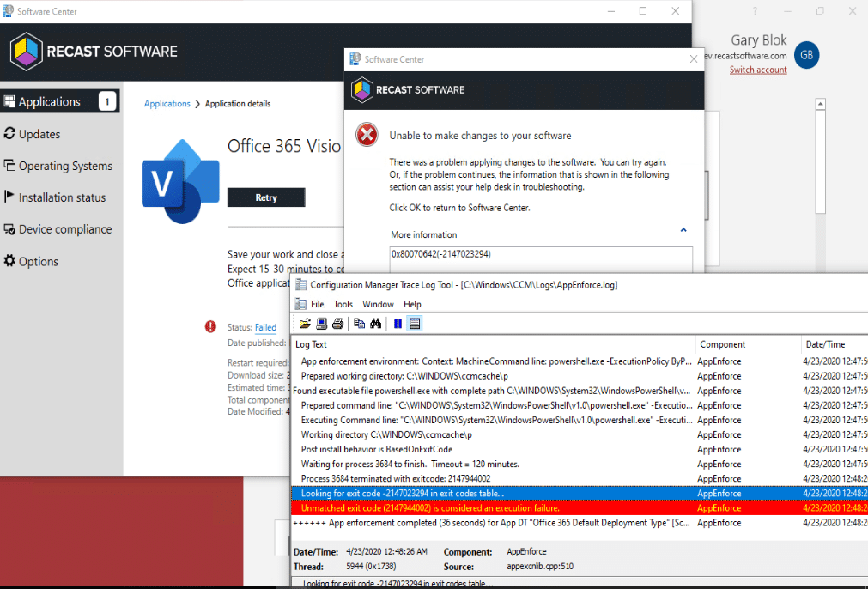The height and width of the screenshot is (589, 868).
Task: Click the Open log file toolbar icon
Action: pyautogui.click(x=305, y=324)
